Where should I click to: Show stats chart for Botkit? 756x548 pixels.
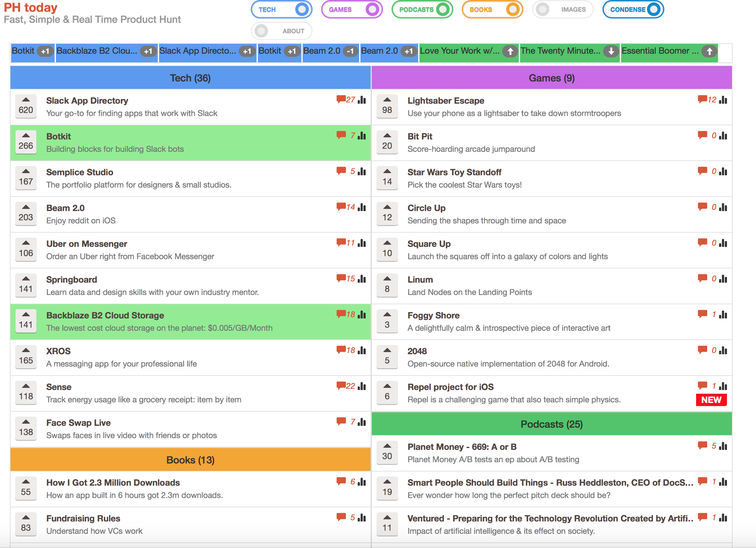(x=362, y=135)
